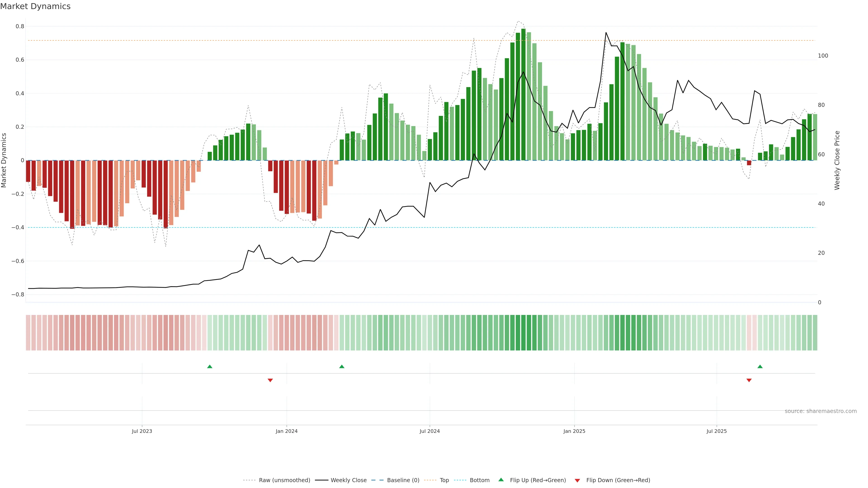The width and height of the screenshot is (868, 488).
Task: Click the green Flip Up legend triangle
Action: click(501, 480)
